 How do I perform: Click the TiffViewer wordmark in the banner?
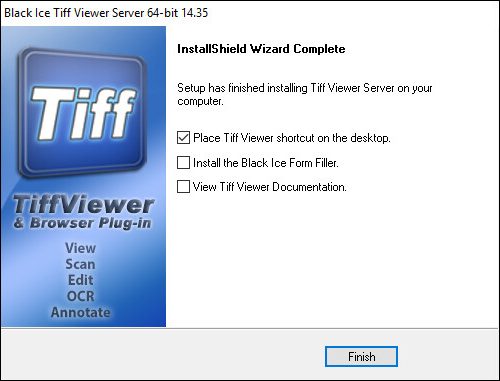[83, 204]
